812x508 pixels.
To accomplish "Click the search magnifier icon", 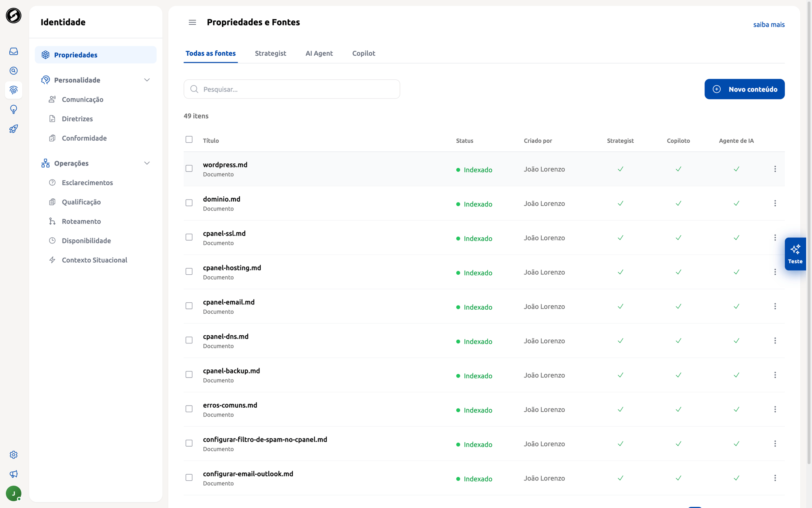I will coord(194,89).
